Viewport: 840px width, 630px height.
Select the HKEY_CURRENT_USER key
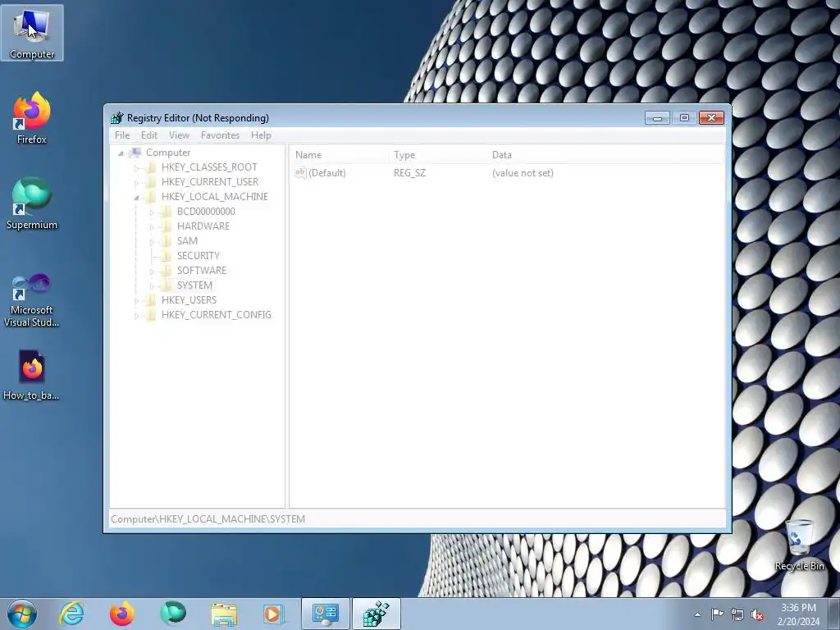pos(209,182)
